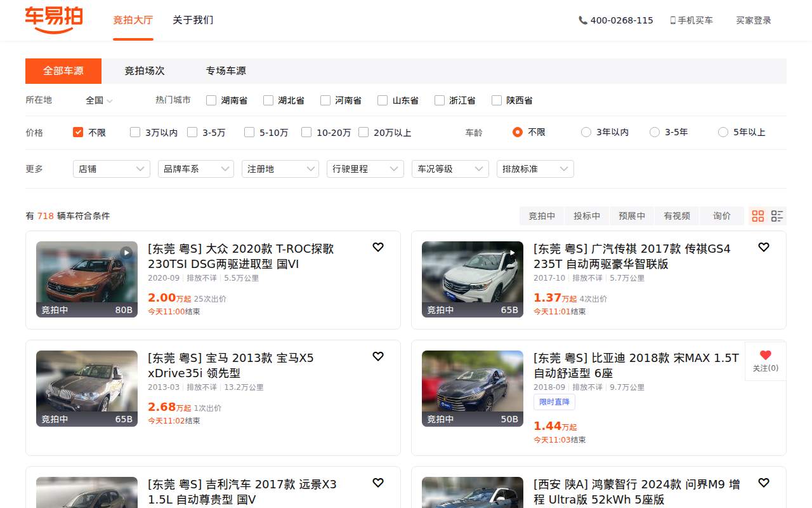
Task: Favorite the 问界M9 car with heart icon
Action: [764, 483]
